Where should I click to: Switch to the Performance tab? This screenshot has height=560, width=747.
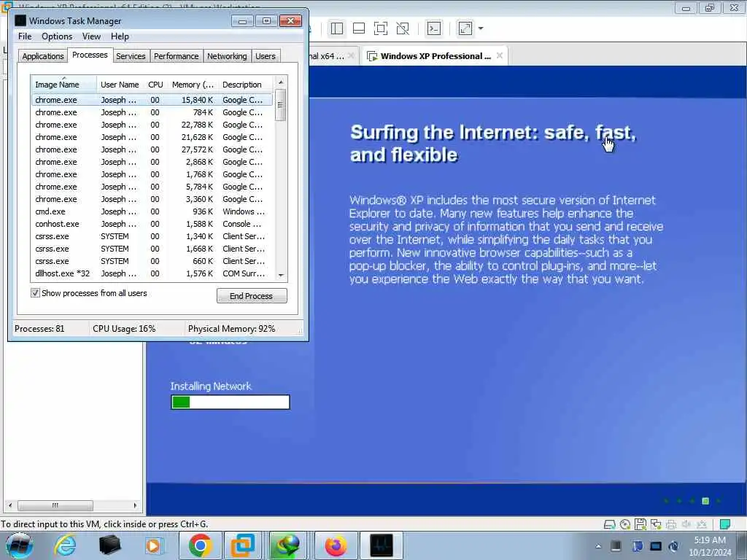pos(177,56)
